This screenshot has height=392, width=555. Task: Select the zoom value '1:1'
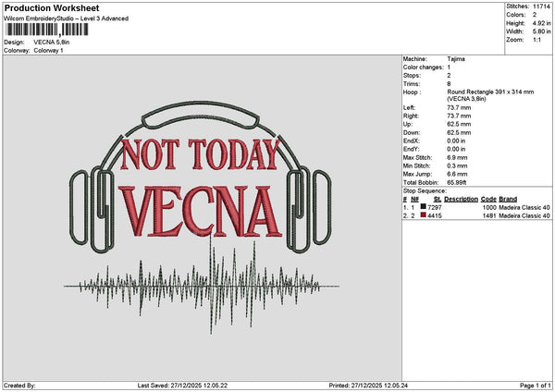536,40
